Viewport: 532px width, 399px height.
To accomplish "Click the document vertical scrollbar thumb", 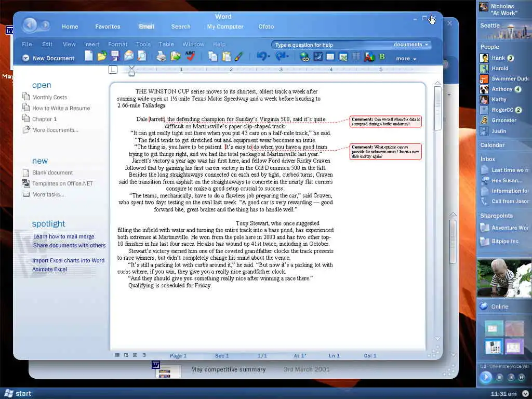I will pos(437,108).
